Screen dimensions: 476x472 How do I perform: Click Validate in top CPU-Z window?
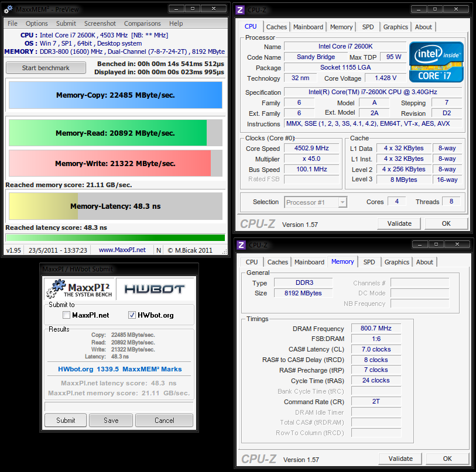(x=399, y=223)
